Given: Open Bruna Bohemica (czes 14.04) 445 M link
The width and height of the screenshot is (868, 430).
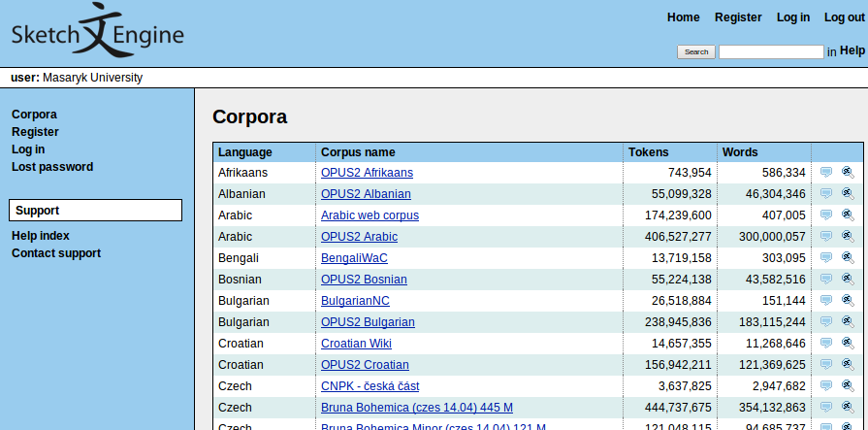Looking at the screenshot, I should point(417,408).
